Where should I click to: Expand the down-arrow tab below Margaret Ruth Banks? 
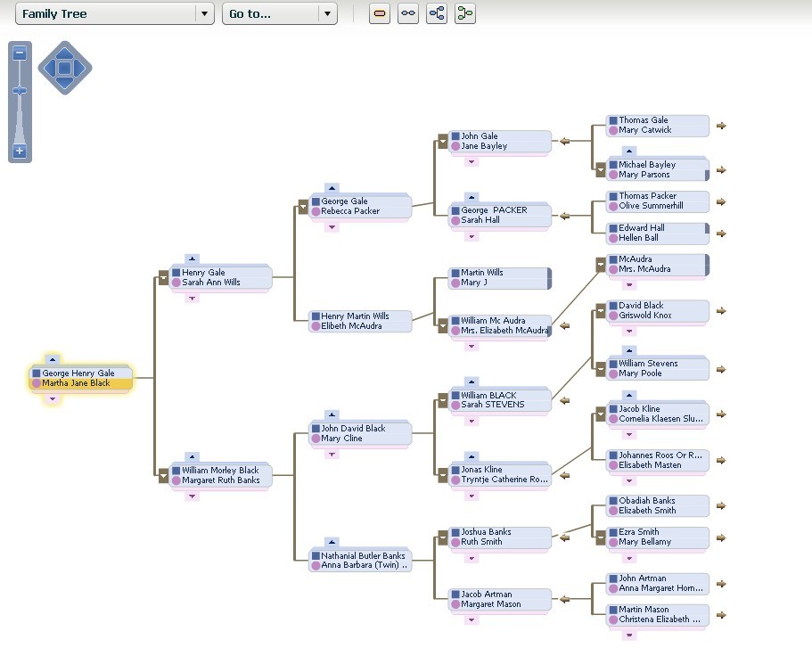point(193,496)
